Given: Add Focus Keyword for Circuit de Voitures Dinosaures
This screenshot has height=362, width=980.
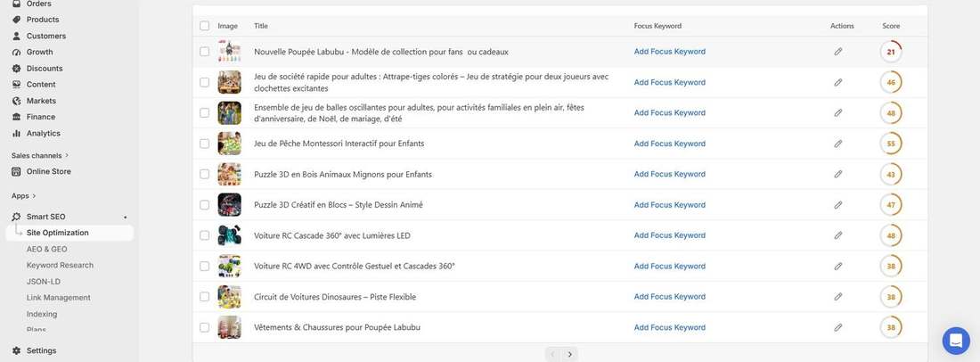Looking at the screenshot, I should (669, 296).
